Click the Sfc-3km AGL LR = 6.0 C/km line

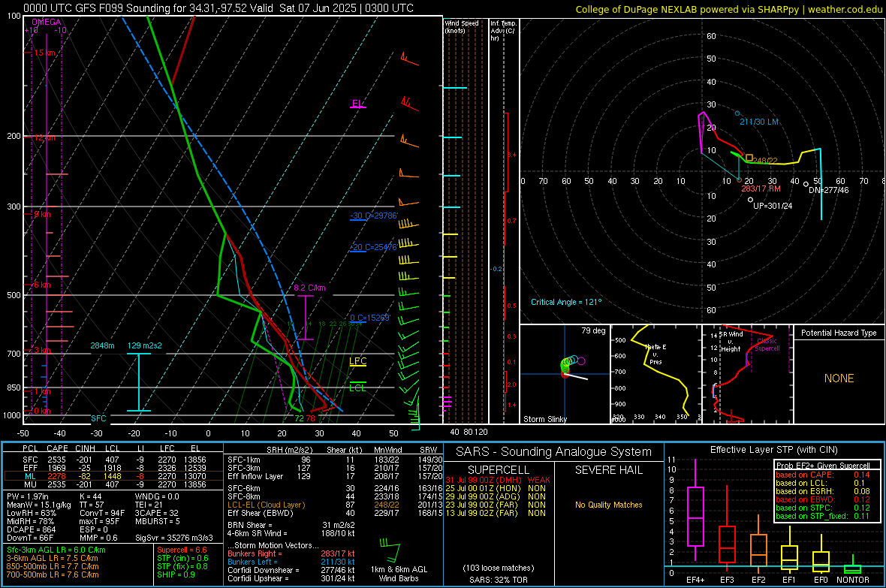[56, 550]
